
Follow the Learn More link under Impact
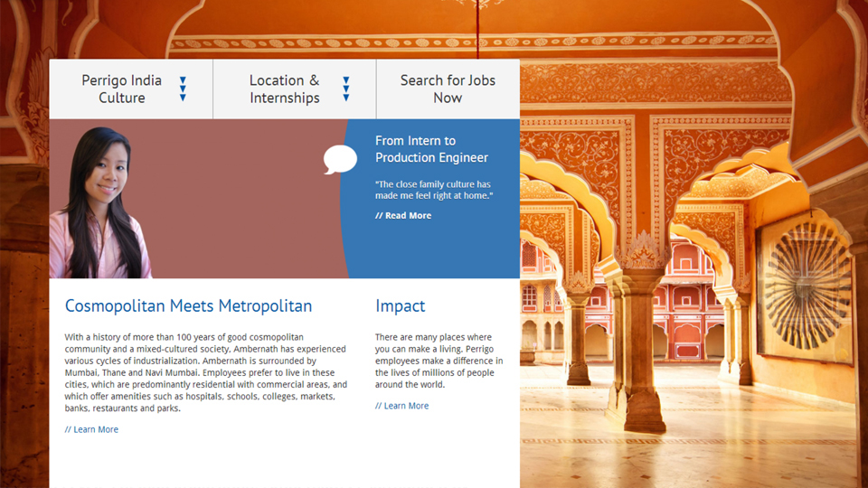tap(401, 406)
